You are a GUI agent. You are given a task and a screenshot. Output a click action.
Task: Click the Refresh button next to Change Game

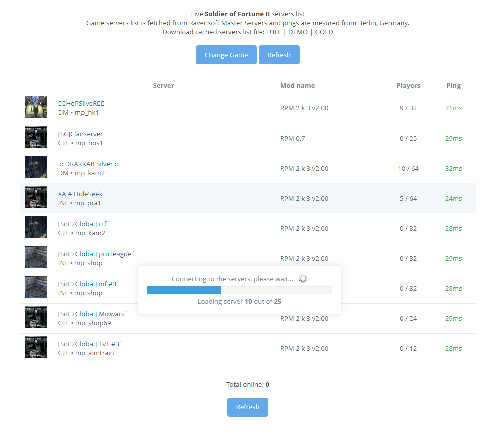tap(279, 55)
